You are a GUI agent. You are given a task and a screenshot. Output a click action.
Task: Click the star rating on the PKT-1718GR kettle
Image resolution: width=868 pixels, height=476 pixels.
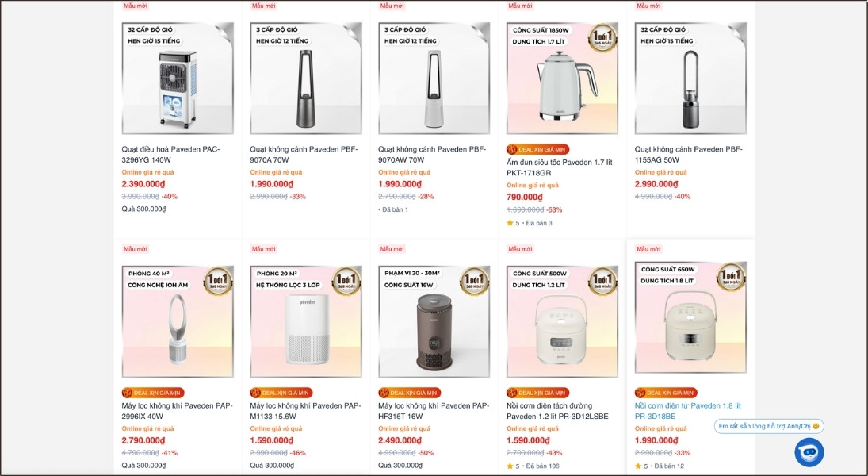[x=510, y=223]
